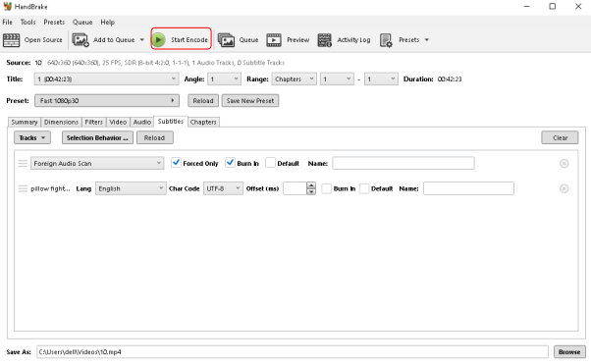Enable Burn In for pillow fight track
The width and height of the screenshot is (591, 364).
[x=326, y=188]
